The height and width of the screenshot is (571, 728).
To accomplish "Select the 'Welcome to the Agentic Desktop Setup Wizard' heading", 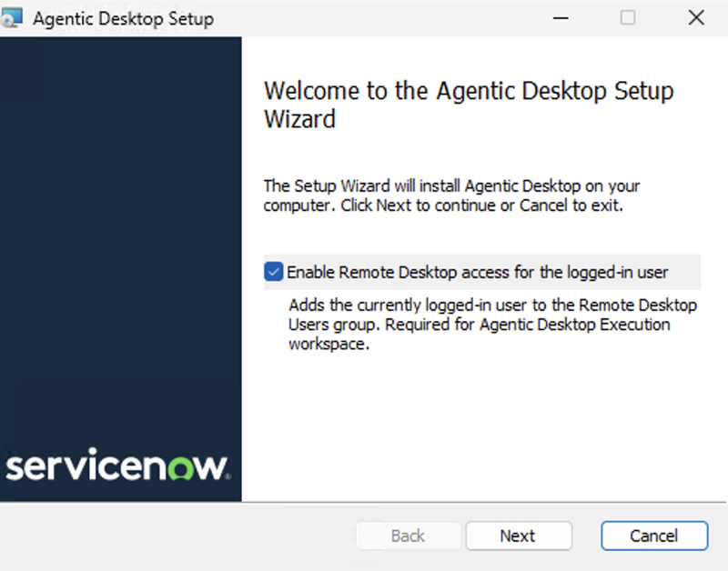I will click(469, 105).
